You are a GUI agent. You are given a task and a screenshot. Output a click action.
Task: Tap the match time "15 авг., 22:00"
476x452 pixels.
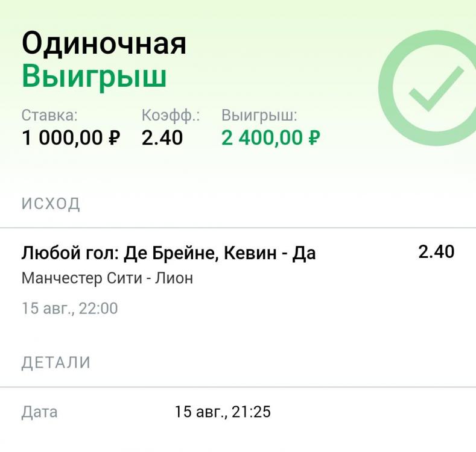click(x=69, y=309)
